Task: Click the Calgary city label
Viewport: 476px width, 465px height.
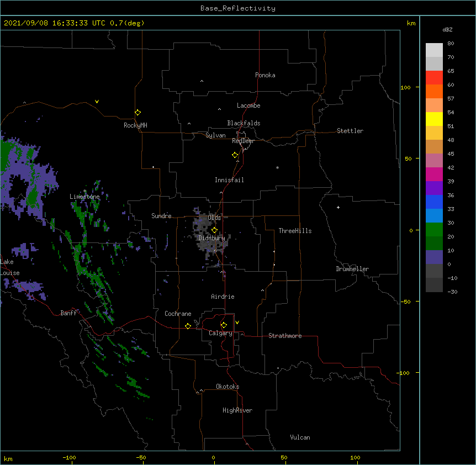Action: (x=221, y=333)
